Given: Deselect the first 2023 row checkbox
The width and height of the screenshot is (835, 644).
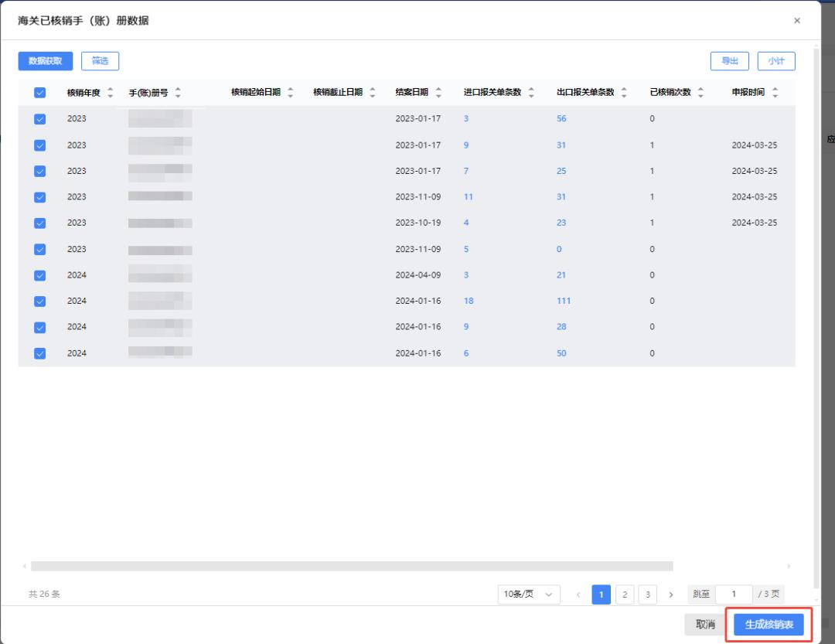Looking at the screenshot, I should [40, 119].
